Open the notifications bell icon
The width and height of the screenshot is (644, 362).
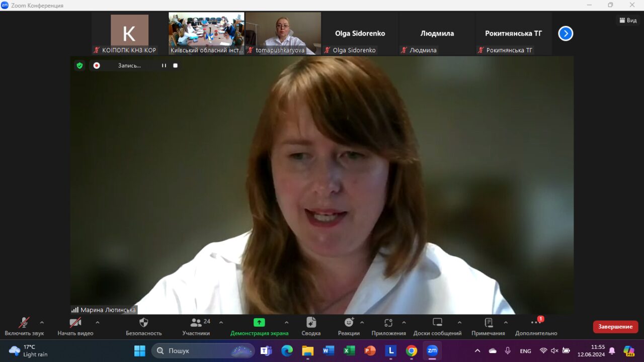pyautogui.click(x=612, y=350)
